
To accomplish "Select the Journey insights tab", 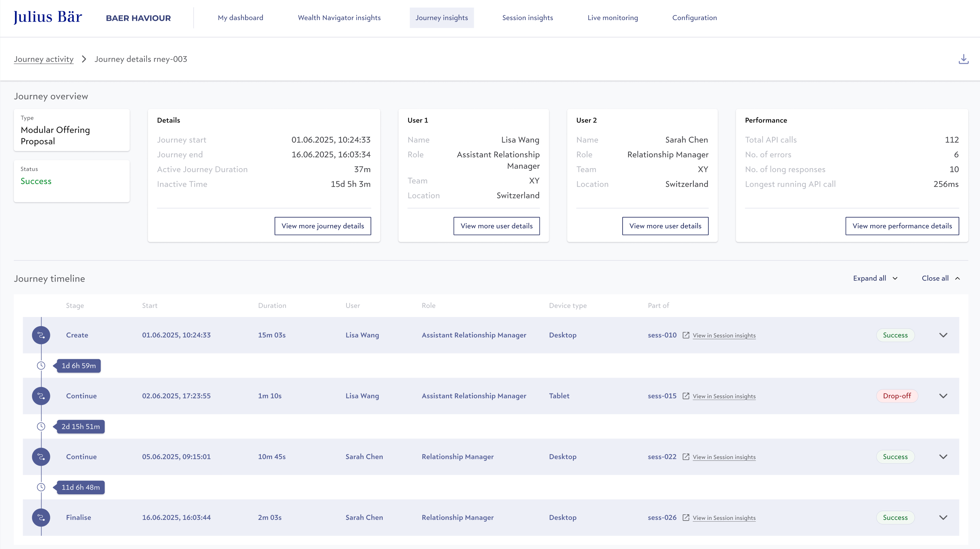I will 442,18.
